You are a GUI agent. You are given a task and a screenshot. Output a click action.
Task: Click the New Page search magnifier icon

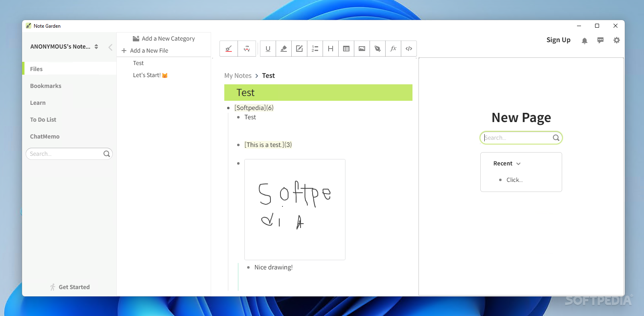tap(556, 138)
